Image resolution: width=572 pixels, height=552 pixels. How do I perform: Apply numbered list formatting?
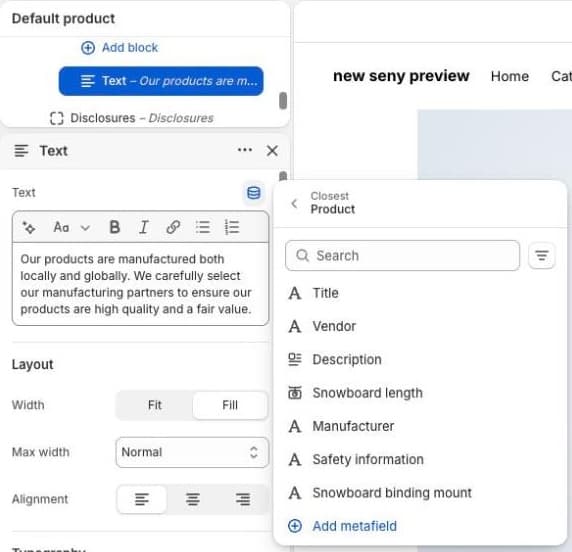pyautogui.click(x=232, y=227)
